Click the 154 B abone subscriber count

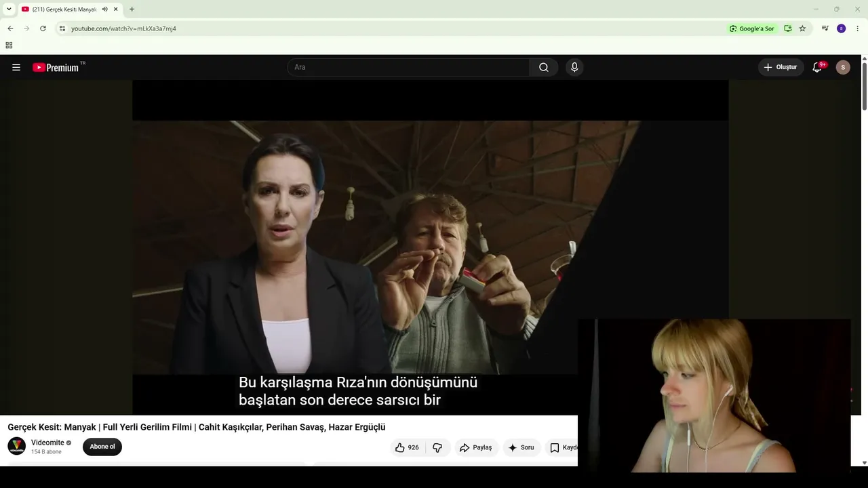[46, 452]
